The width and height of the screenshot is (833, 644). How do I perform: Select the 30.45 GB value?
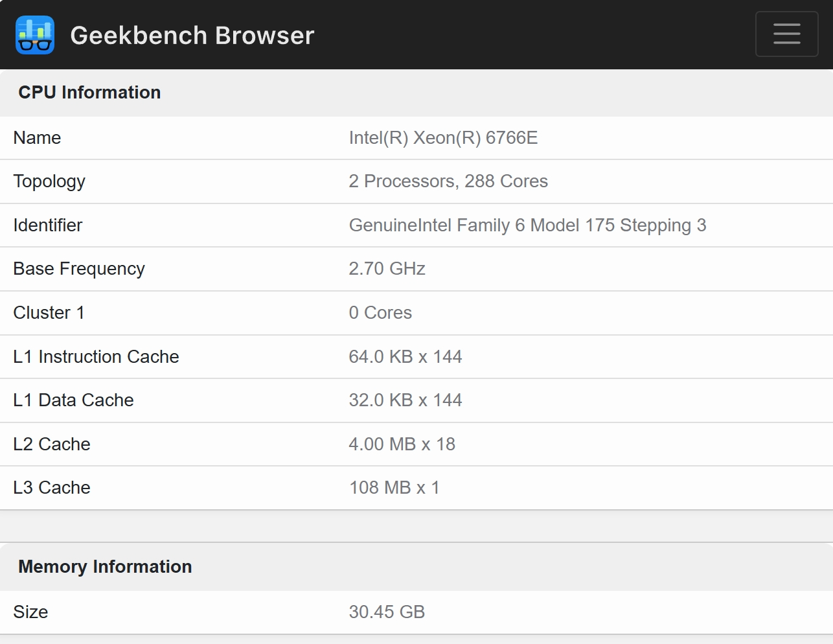387,612
